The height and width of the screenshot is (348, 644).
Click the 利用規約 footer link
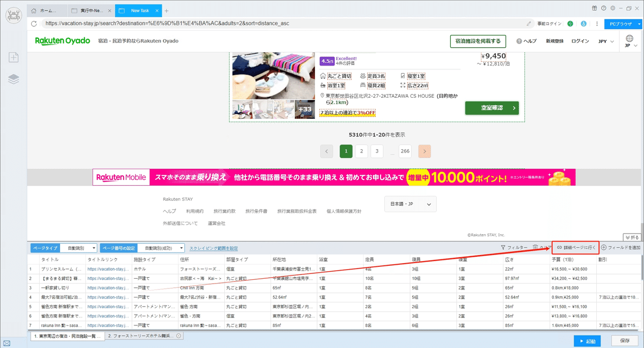point(194,212)
